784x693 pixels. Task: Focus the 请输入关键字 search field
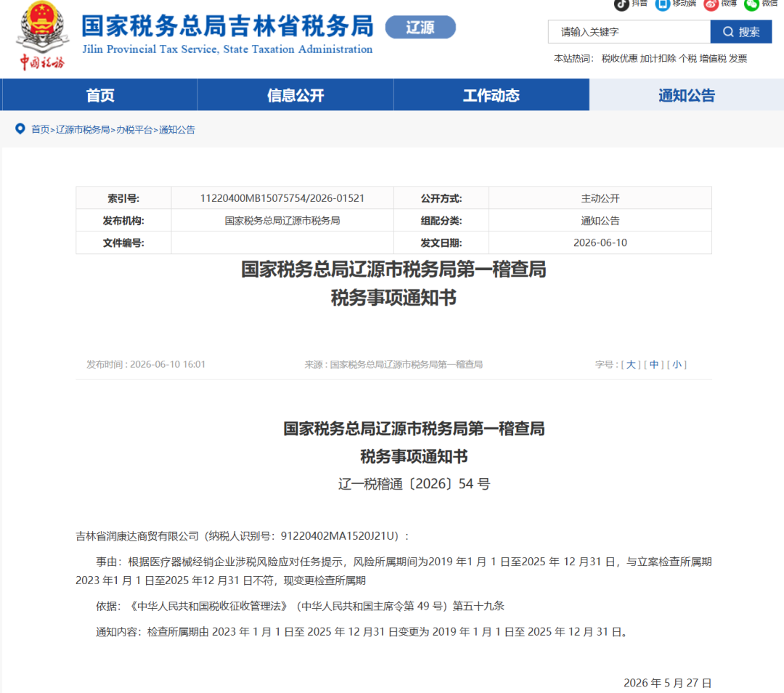[629, 32]
